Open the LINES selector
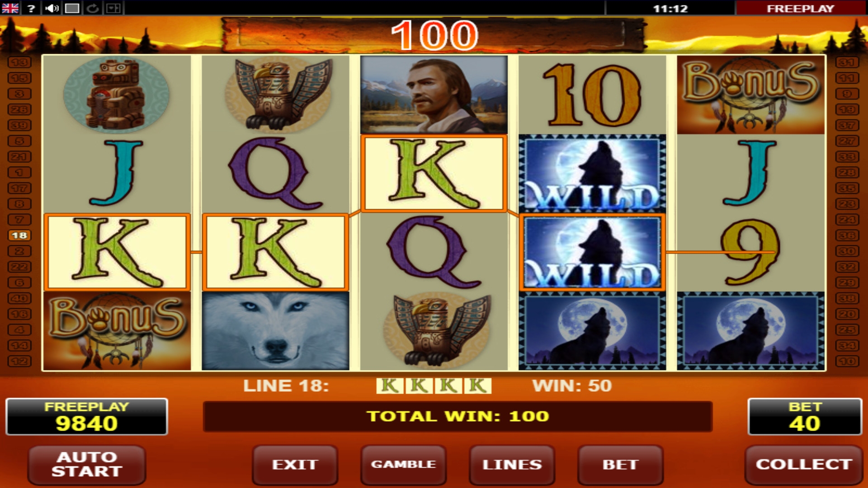Screen dimensions: 868x488 [512, 465]
